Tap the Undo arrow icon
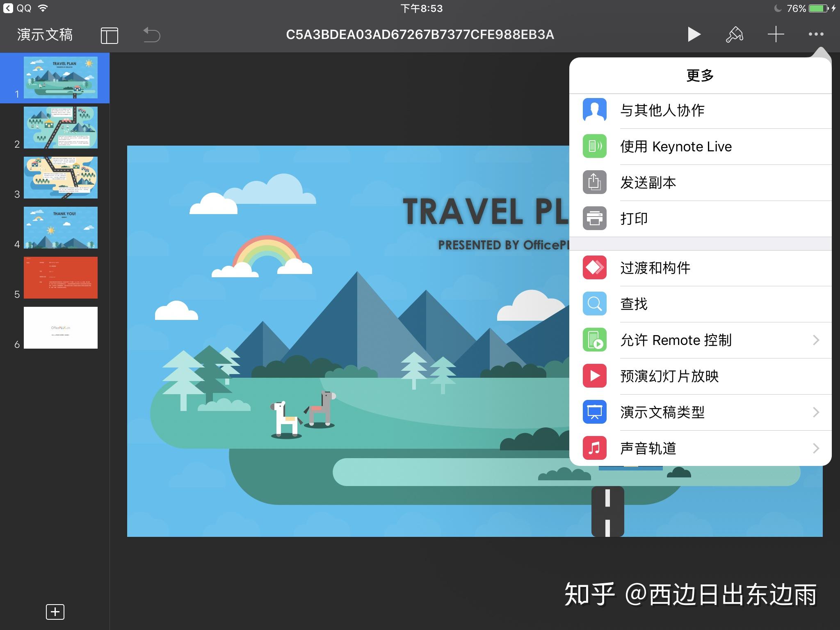The image size is (840, 630). click(151, 35)
